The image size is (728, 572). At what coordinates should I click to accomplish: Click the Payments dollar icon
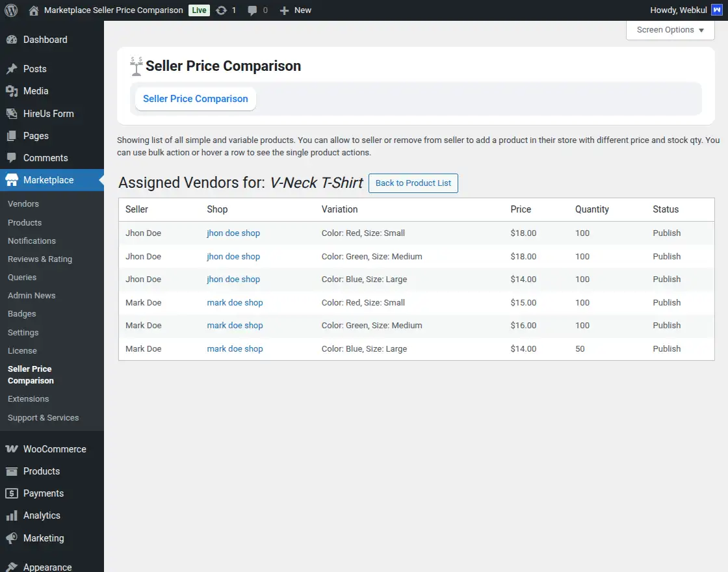[x=12, y=493]
